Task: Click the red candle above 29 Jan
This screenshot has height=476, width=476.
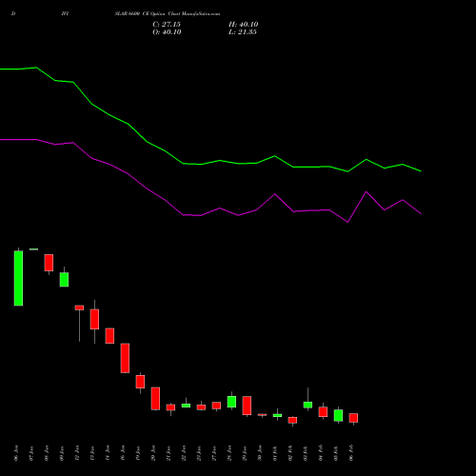Action: (x=247, y=406)
